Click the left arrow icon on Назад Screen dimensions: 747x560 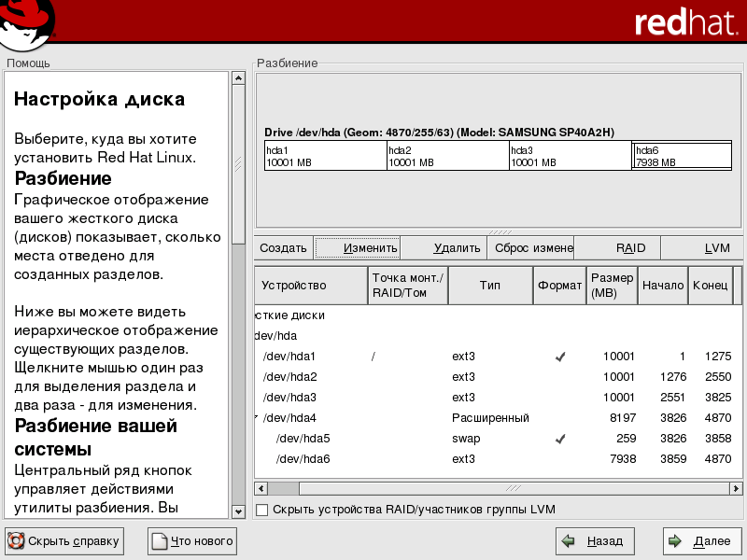pos(568,540)
